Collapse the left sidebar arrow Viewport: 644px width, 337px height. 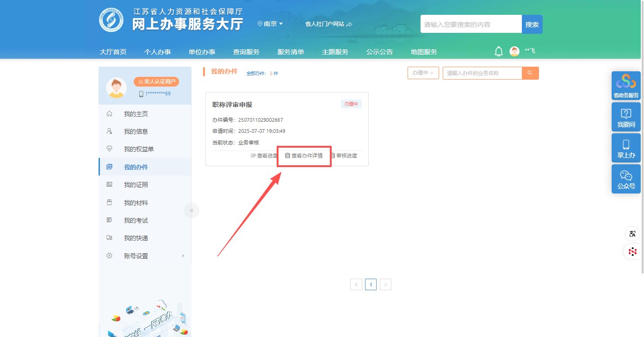click(191, 211)
